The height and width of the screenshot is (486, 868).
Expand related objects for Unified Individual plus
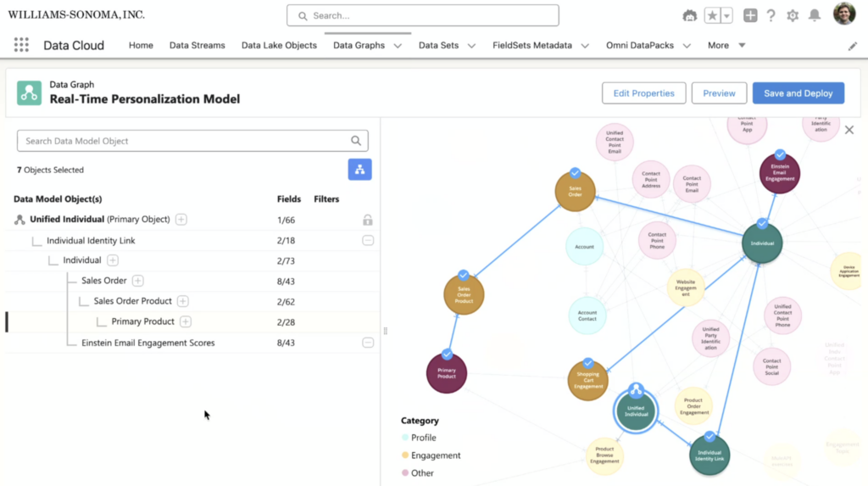tap(181, 220)
